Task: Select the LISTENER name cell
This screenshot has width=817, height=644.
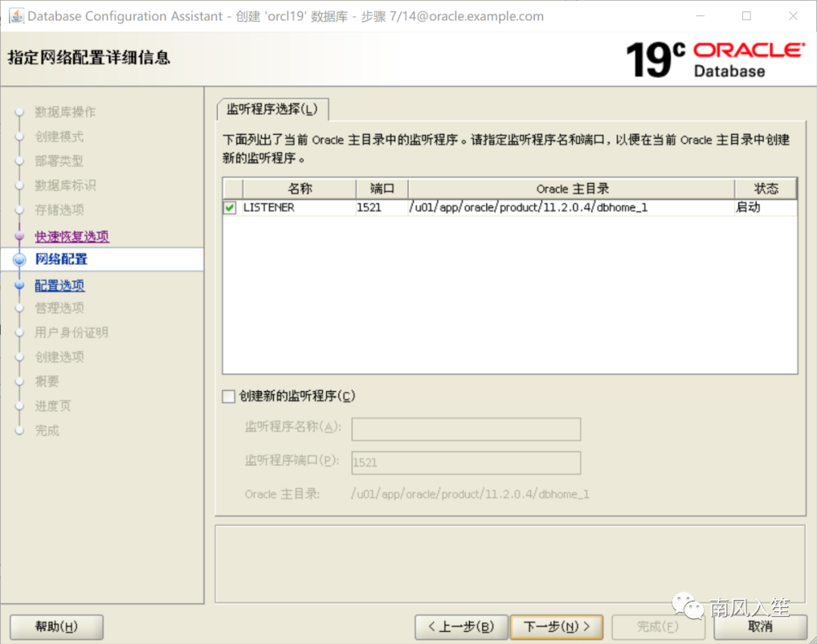Action: coord(299,207)
